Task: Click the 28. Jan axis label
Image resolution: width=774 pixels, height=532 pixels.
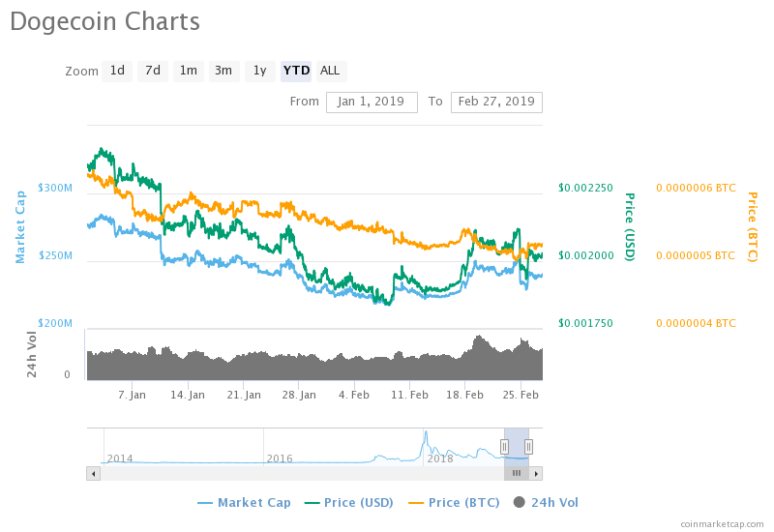Action: [299, 396]
